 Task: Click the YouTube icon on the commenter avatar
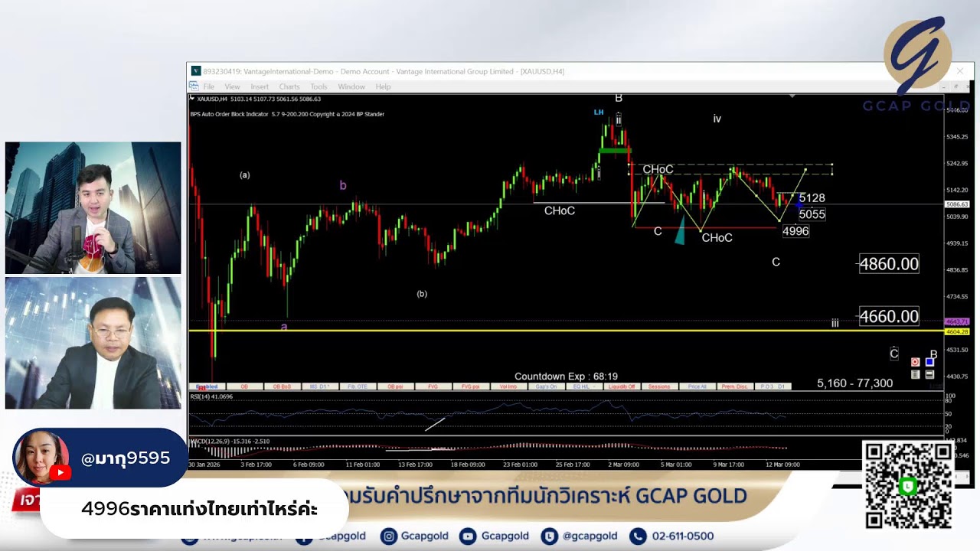[x=60, y=473]
